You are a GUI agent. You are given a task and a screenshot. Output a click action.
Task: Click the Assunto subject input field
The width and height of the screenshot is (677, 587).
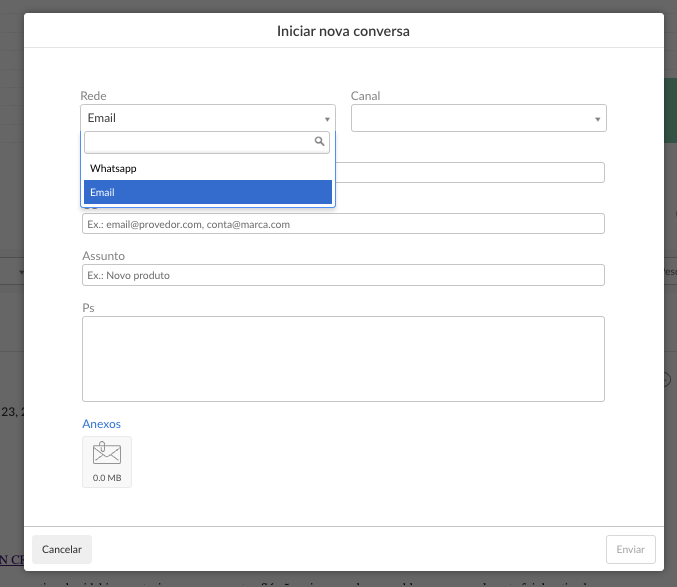pyautogui.click(x=343, y=275)
